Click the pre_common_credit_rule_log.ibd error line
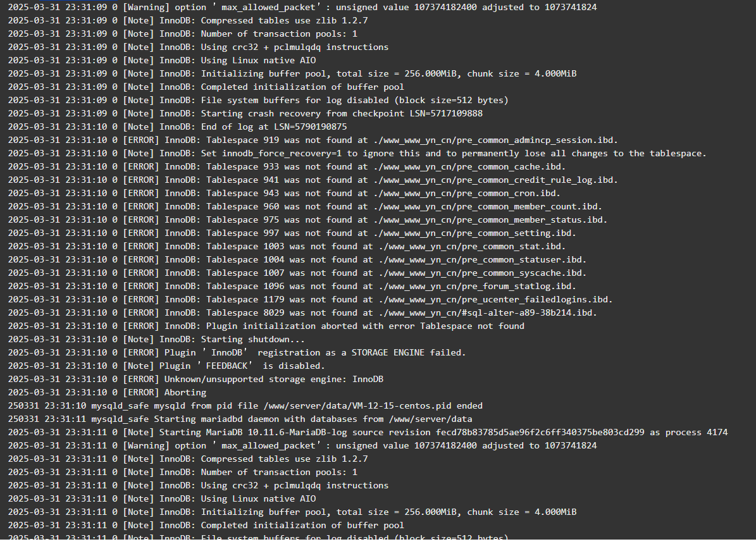The height and width of the screenshot is (544, 756). pyautogui.click(x=313, y=180)
